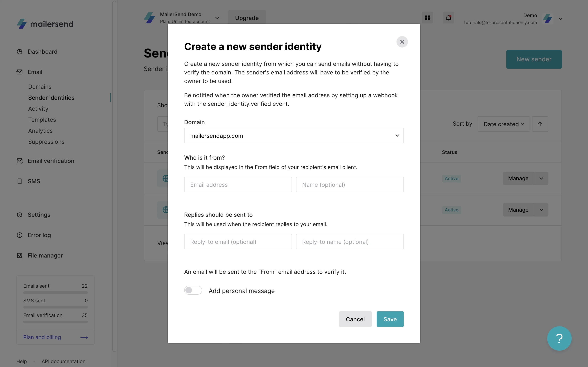Open the Domains menu item
Screen dimensions: 588x367
(40, 87)
